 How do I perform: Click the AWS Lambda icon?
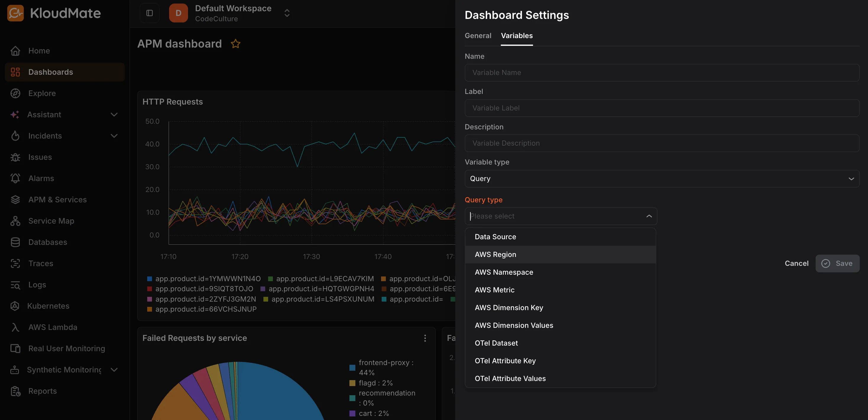[x=15, y=327]
